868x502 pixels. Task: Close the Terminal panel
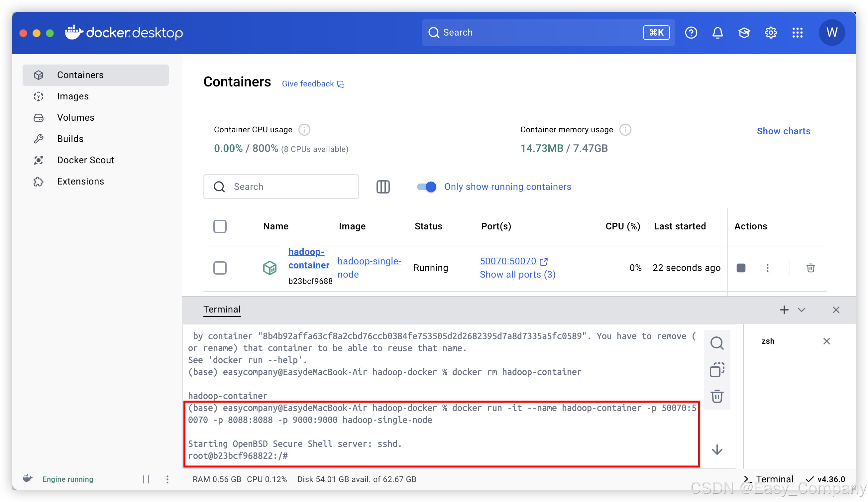[x=835, y=310]
